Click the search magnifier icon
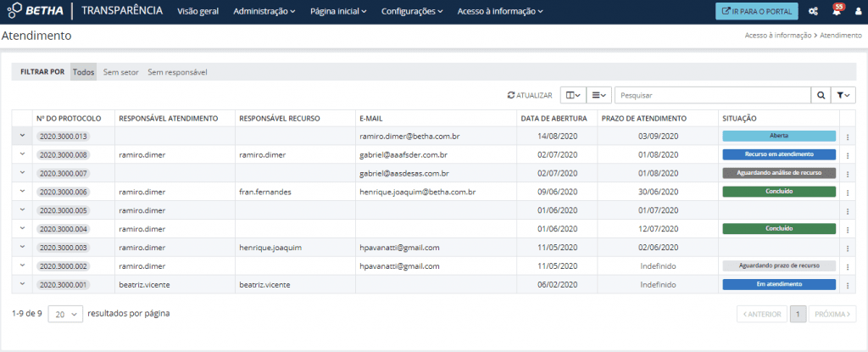Screen dimensions: 868x352 pyautogui.click(x=821, y=96)
